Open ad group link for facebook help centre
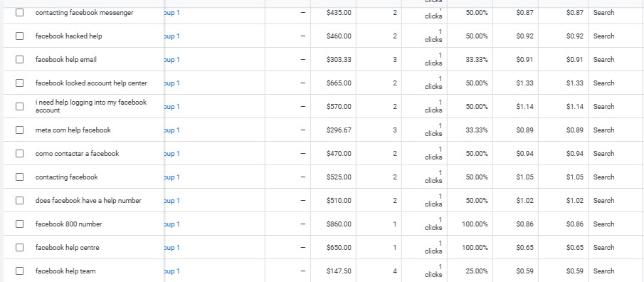The width and height of the screenshot is (644, 282). pyautogui.click(x=172, y=248)
